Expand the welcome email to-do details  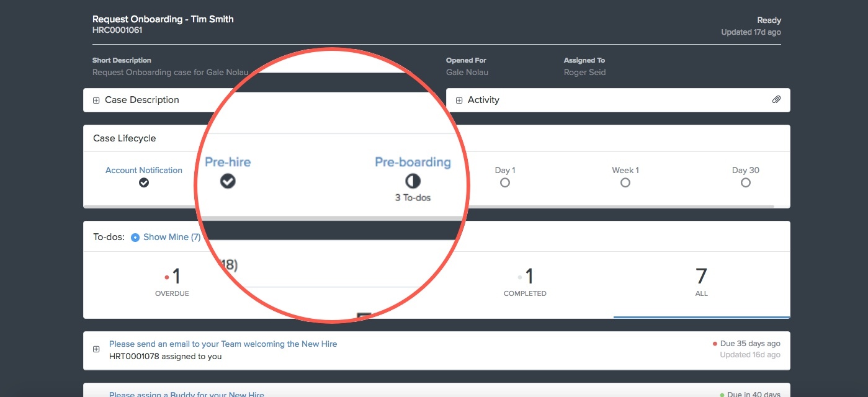(x=96, y=349)
